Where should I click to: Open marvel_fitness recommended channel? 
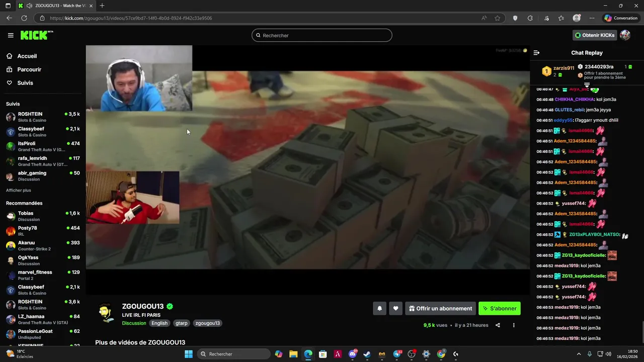click(x=43, y=275)
